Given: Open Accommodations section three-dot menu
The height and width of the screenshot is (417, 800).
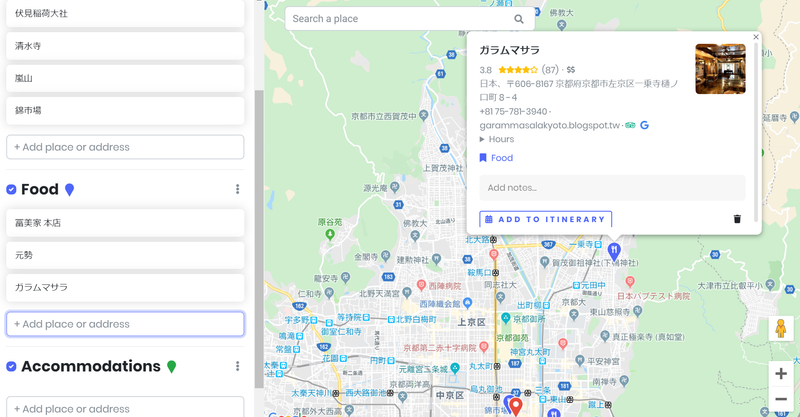Looking at the screenshot, I should (237, 366).
